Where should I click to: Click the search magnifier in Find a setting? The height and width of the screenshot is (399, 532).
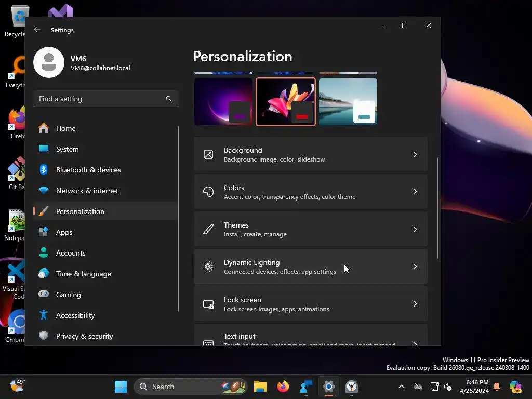169,99
